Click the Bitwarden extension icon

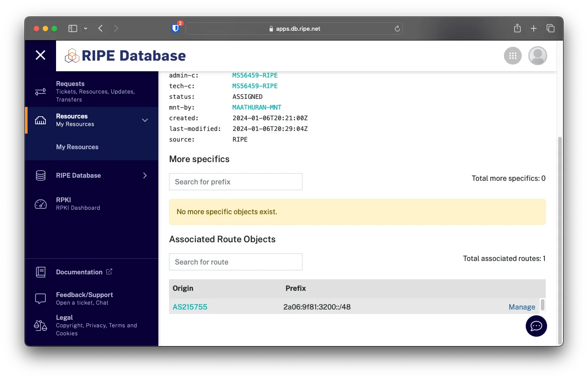pyautogui.click(x=176, y=29)
